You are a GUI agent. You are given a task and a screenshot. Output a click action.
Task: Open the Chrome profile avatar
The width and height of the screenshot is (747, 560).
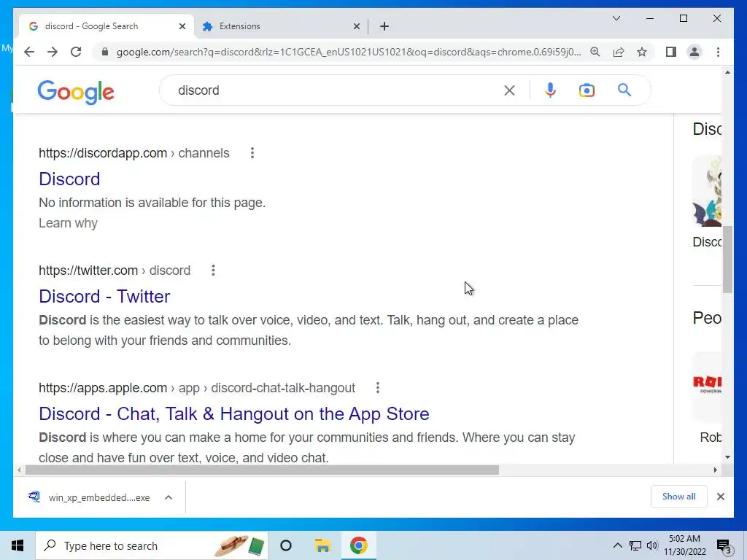point(694,52)
